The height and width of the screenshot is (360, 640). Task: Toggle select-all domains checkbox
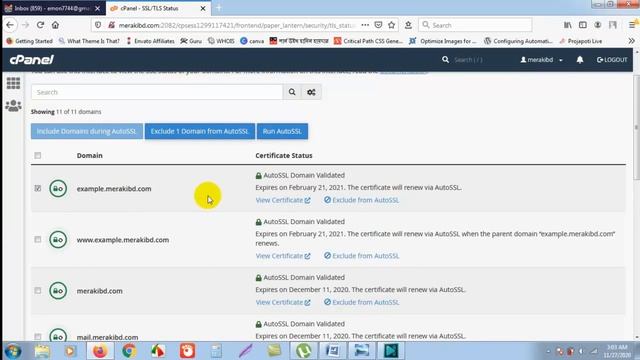[38, 156]
